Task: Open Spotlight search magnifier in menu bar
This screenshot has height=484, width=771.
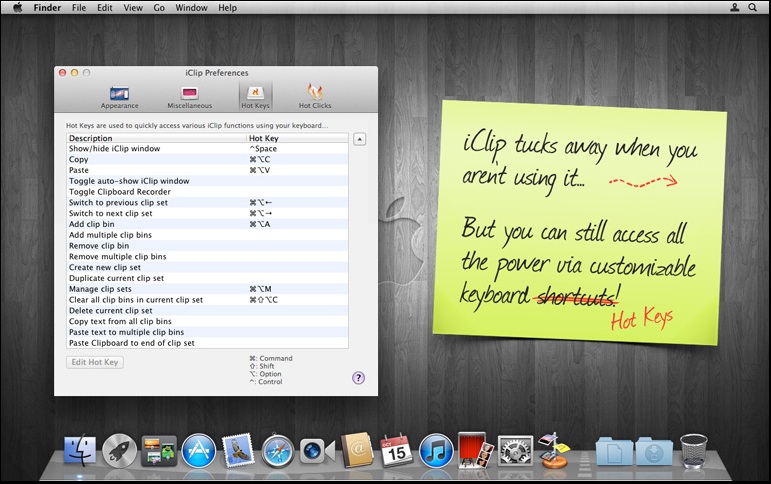Action: [753, 7]
